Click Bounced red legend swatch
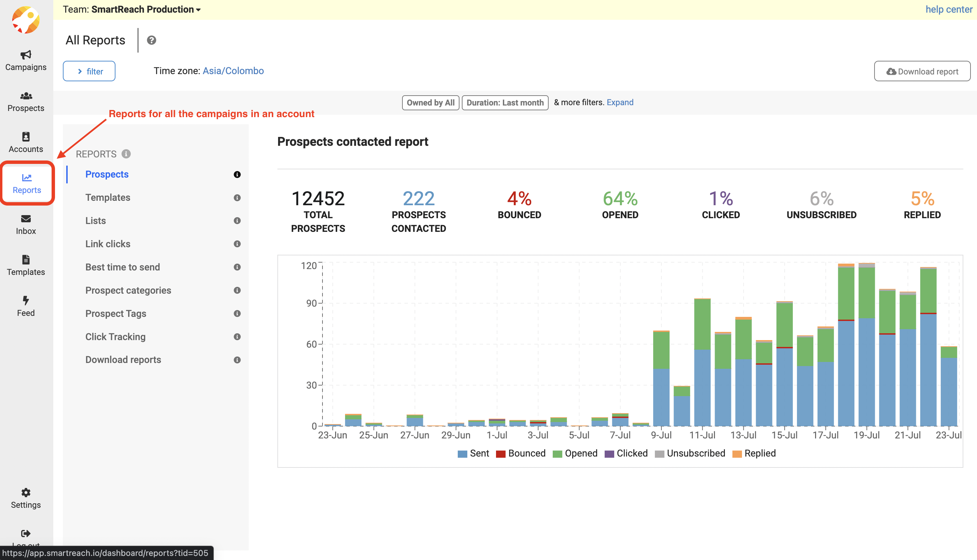Screen dimensions: 977x560 500,454
